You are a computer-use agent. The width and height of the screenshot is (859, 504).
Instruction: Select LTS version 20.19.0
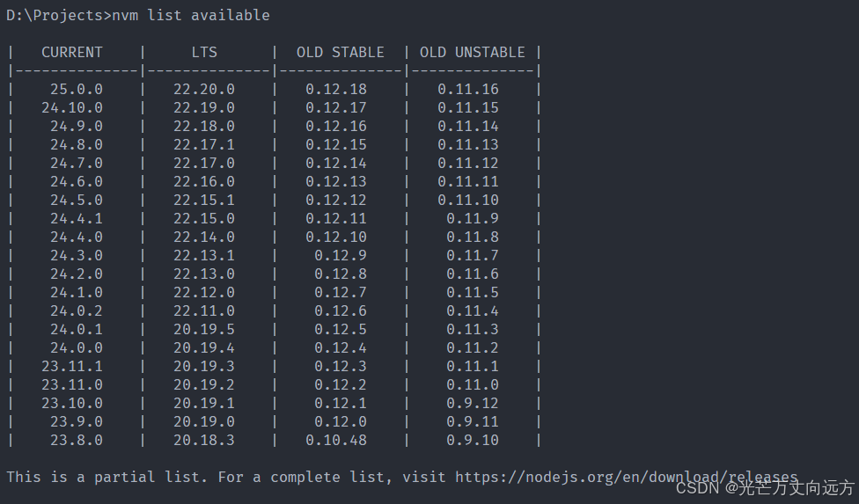coord(204,422)
